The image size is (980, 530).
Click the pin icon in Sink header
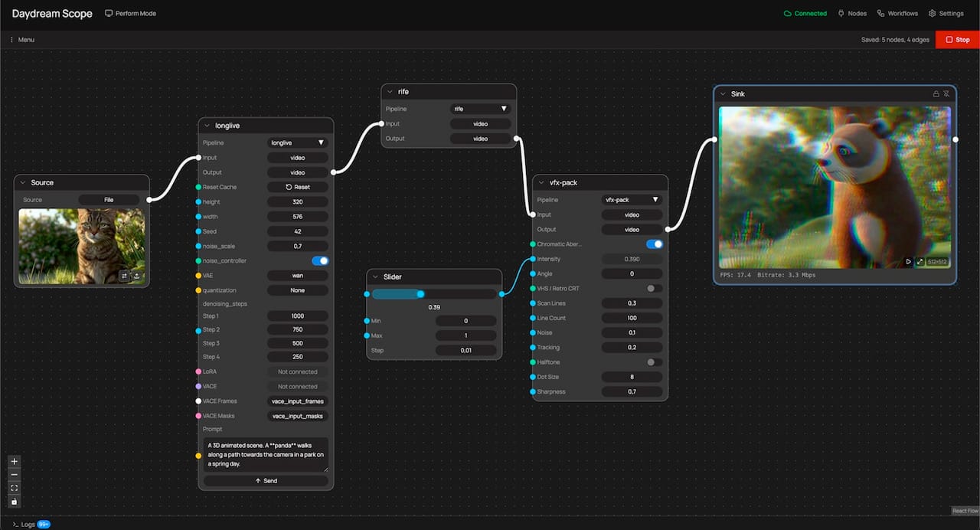pos(946,93)
